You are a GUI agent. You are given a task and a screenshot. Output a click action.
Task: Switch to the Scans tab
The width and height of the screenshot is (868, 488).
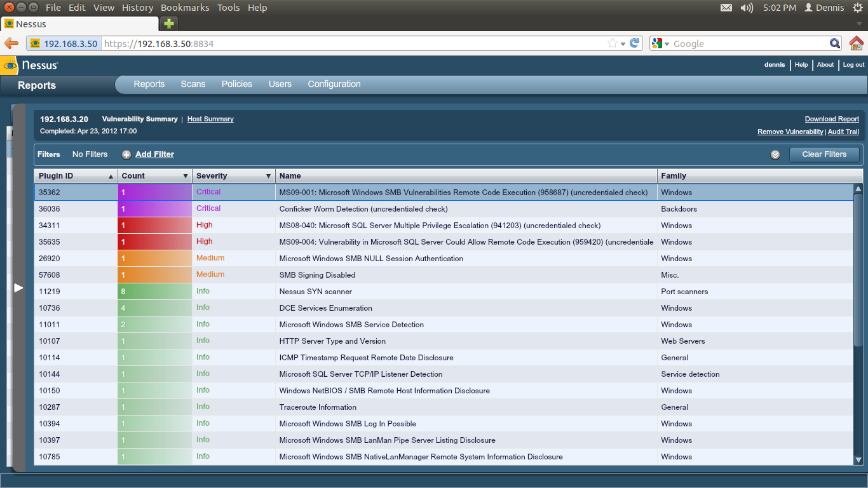coord(193,84)
